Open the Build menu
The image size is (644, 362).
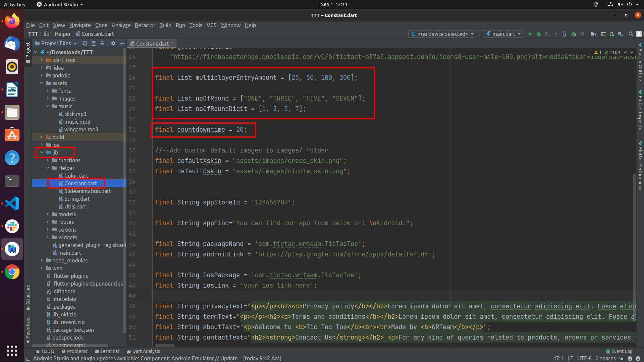pos(165,25)
